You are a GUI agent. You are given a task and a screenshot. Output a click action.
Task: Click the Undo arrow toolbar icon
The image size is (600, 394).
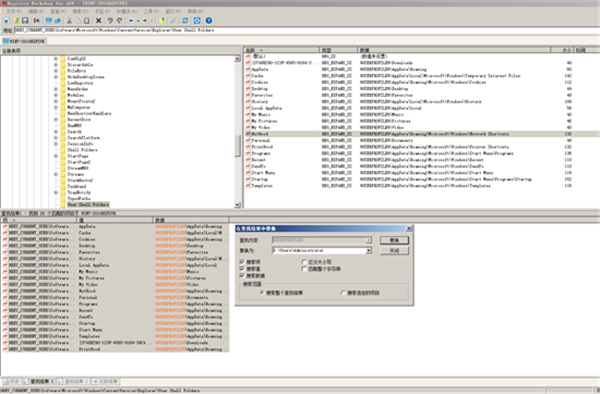pyautogui.click(x=110, y=21)
